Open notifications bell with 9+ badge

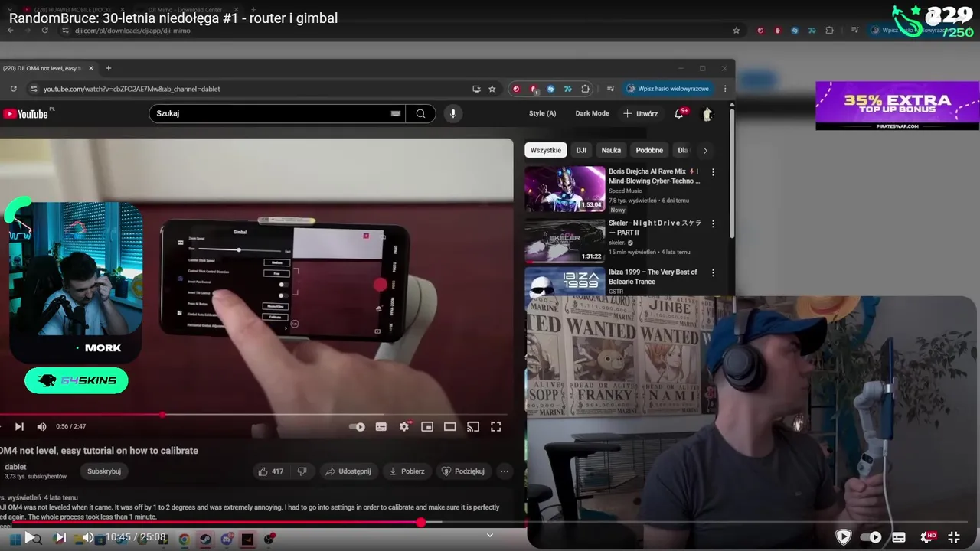click(x=679, y=113)
